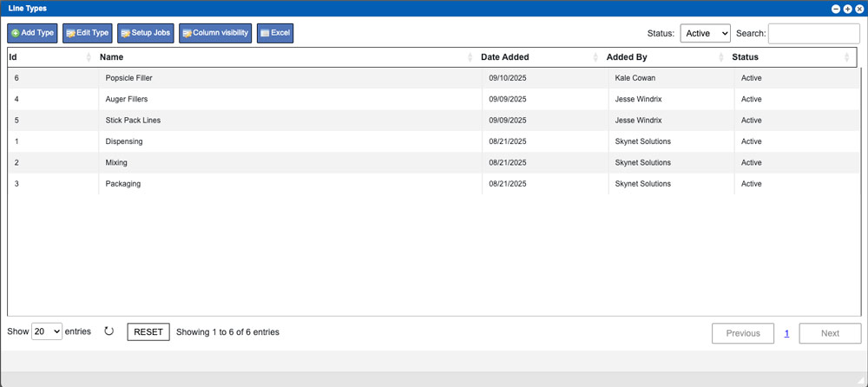Open Setup Jobs

146,33
